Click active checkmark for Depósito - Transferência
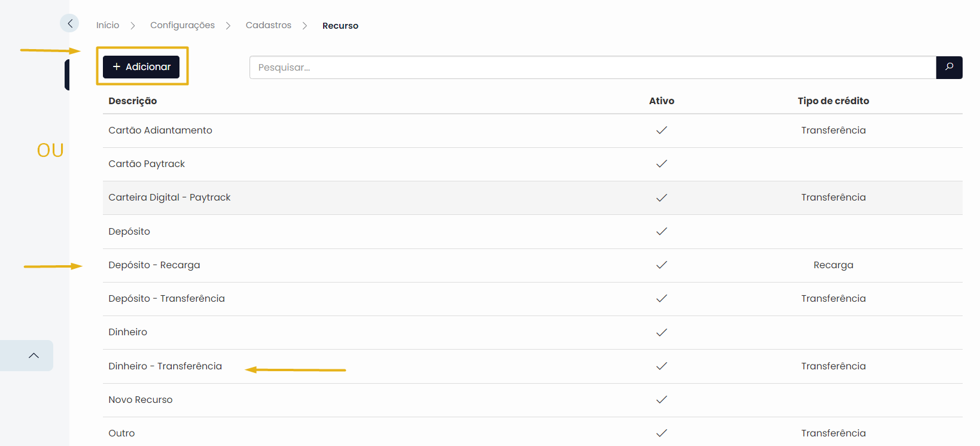 click(x=662, y=298)
